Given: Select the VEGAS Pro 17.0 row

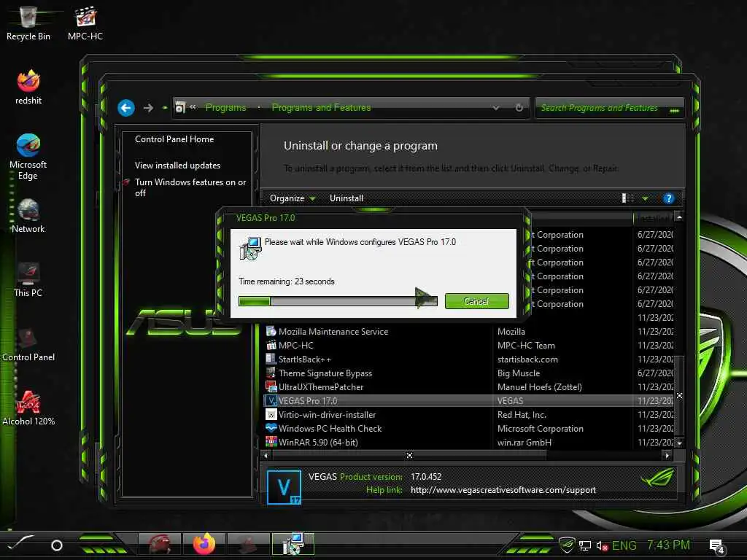Looking at the screenshot, I should pyautogui.click(x=469, y=400).
